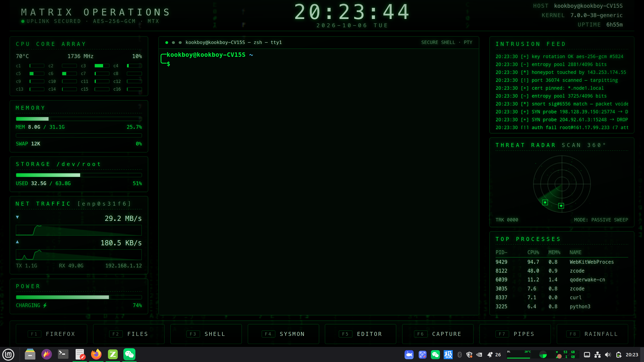
Task: Launch F8 RAINFALL shortcut
Action: (x=592, y=334)
